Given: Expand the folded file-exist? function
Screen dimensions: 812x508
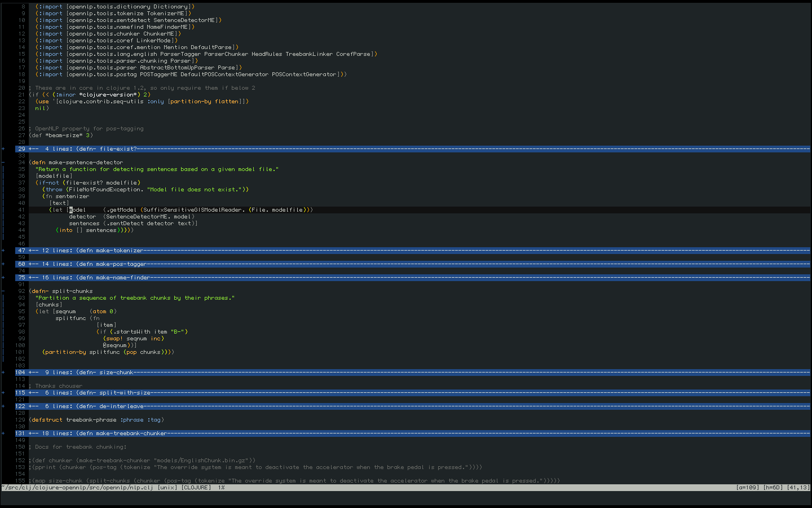Looking at the screenshot, I should [x=413, y=149].
